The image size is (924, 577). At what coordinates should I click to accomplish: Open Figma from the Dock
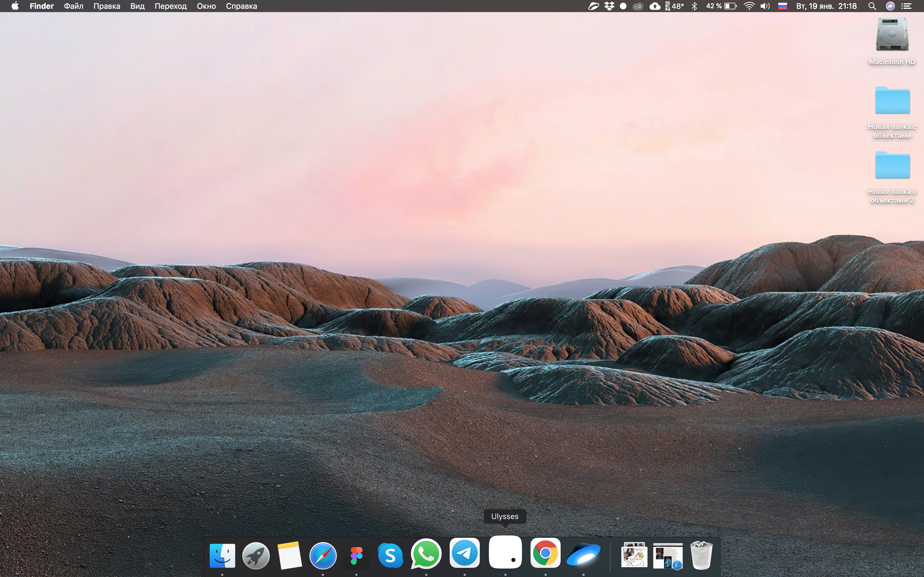coord(356,556)
